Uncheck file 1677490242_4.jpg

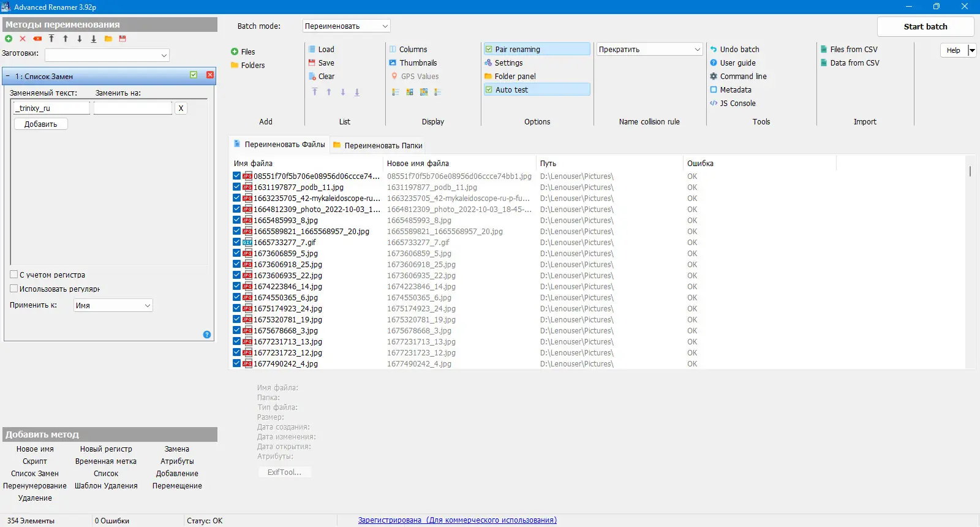point(236,363)
